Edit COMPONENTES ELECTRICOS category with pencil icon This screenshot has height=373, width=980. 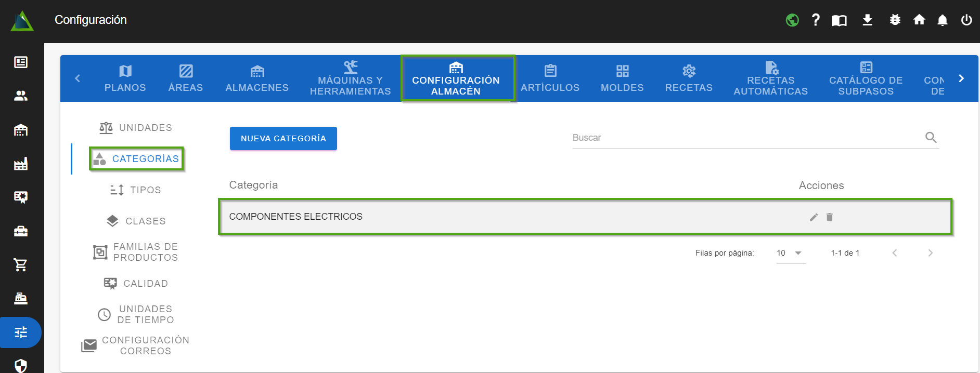click(x=814, y=217)
